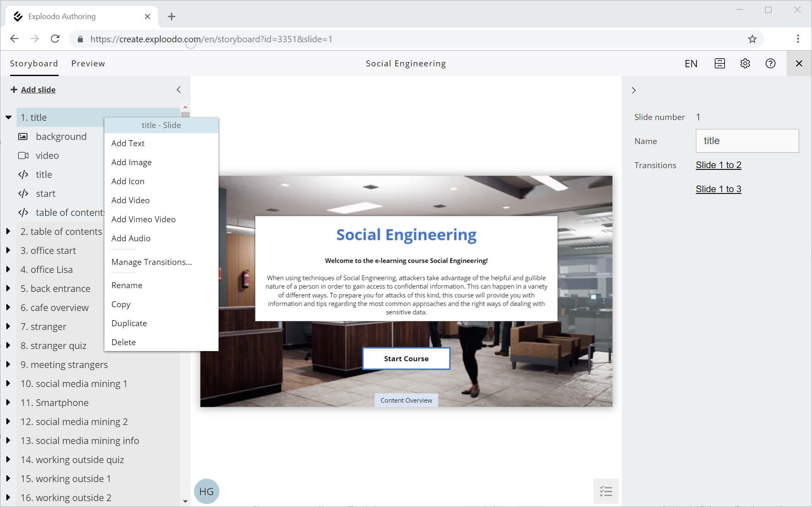Click the Add slide link
Screen dimensions: 812x507
[38, 90]
